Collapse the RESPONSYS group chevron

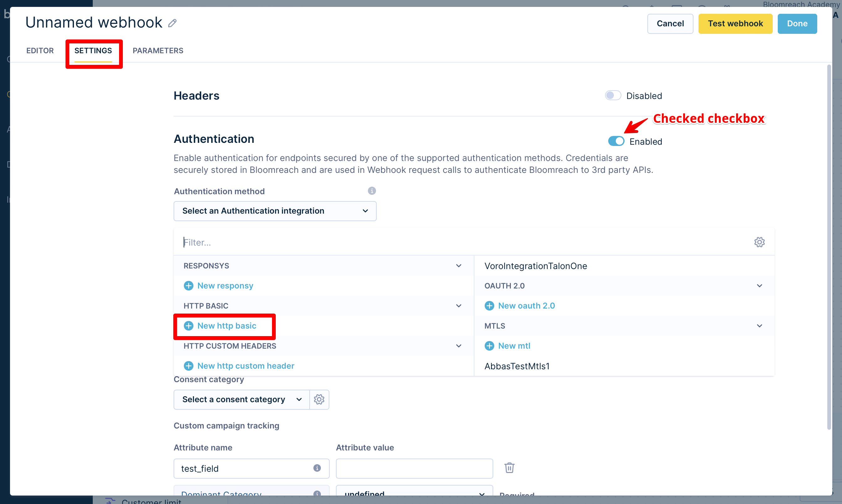point(458,266)
